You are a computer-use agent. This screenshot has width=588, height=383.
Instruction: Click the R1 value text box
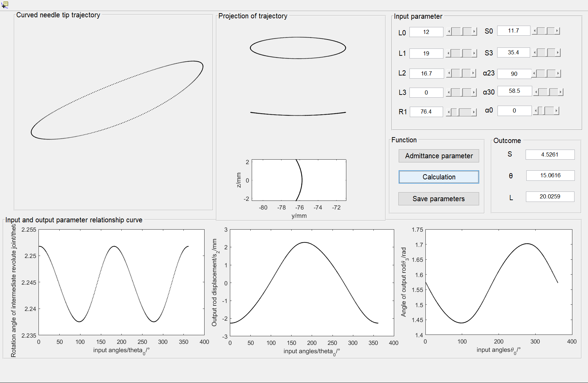click(426, 112)
